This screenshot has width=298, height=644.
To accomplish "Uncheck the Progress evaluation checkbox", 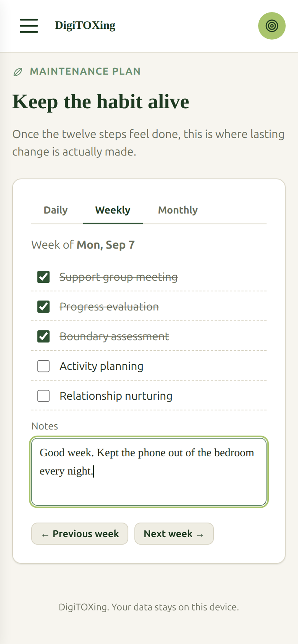I will tap(43, 307).
